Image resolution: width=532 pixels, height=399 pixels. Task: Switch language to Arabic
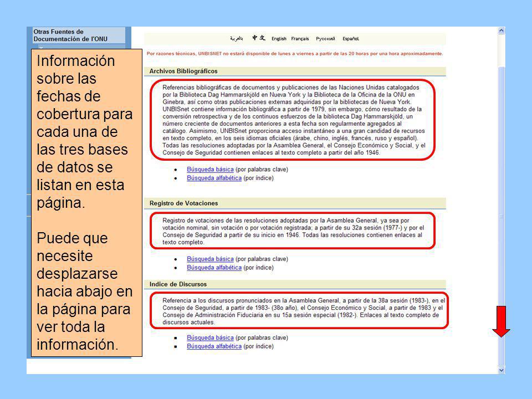coord(236,39)
